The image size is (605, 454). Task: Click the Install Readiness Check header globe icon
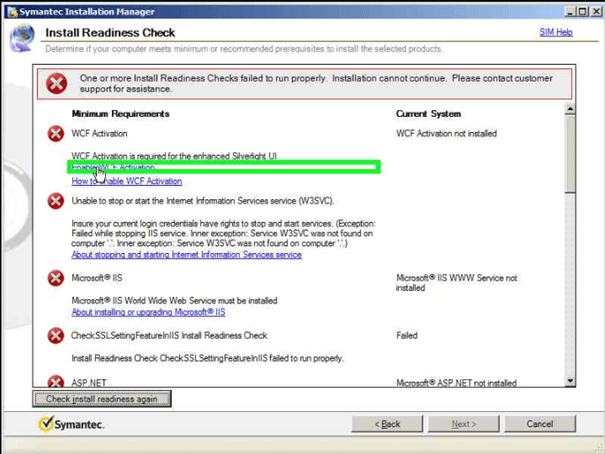click(22, 38)
